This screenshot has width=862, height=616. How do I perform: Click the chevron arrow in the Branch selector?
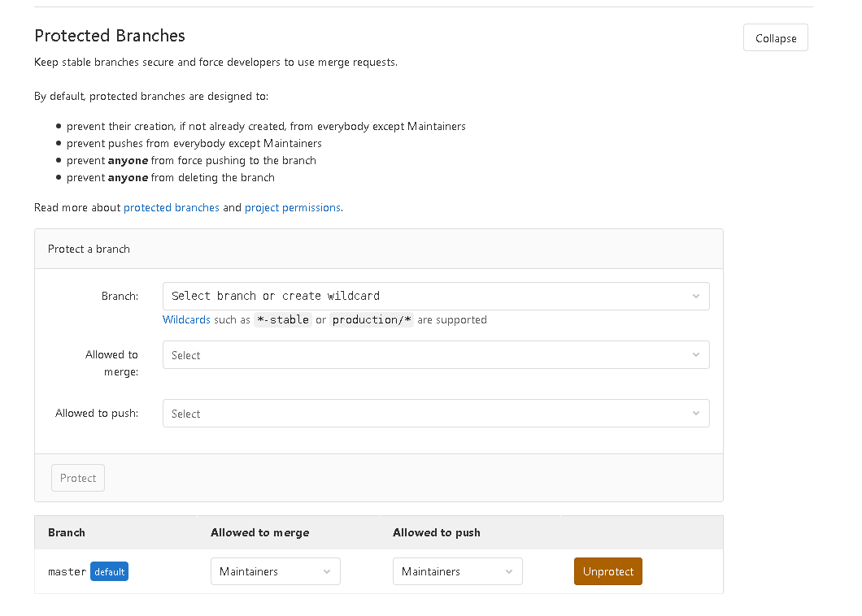pos(696,297)
